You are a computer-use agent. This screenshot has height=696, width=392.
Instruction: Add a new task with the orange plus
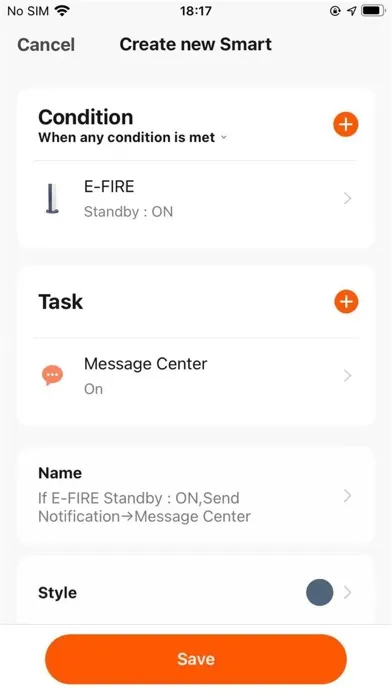[346, 302]
